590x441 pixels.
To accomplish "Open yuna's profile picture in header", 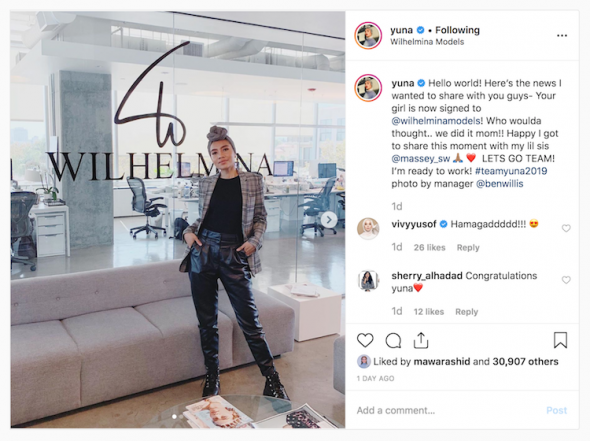I will coord(368,35).
